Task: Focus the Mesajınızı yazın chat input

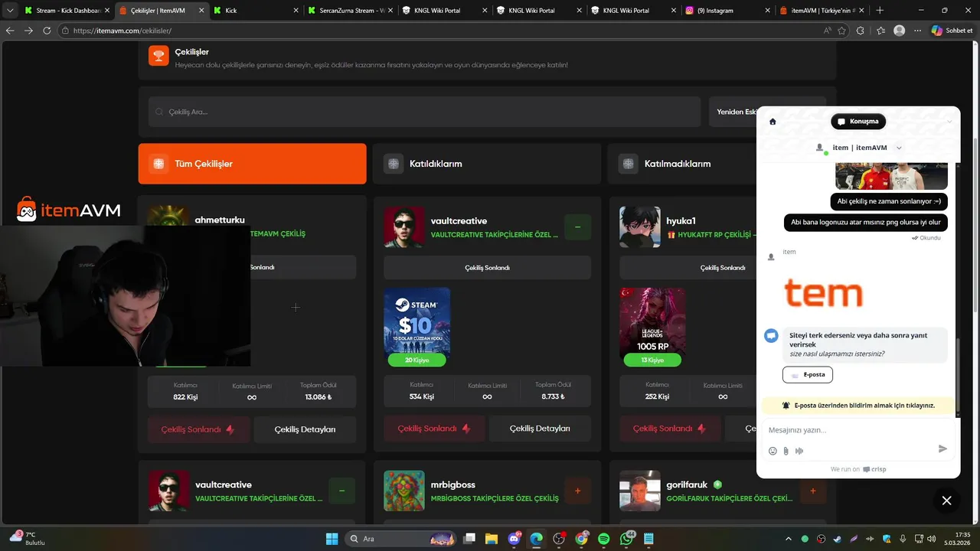Action: click(850, 430)
